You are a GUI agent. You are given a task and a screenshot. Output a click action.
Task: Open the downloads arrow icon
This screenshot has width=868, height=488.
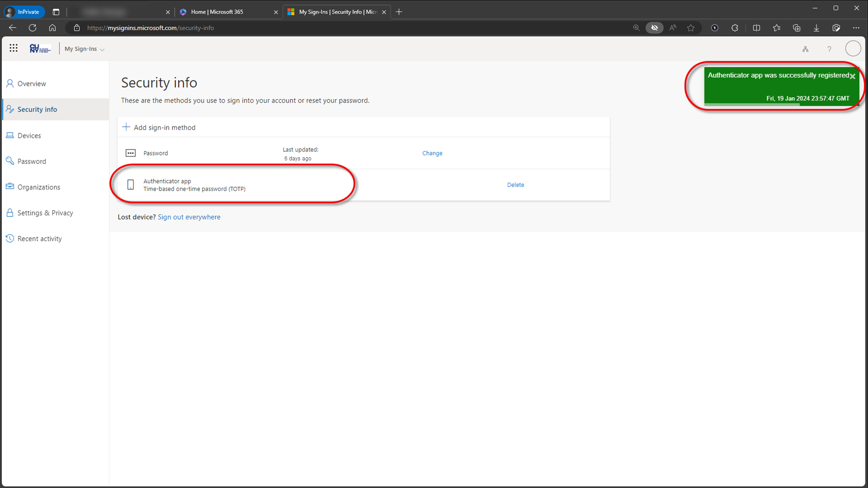(x=816, y=28)
